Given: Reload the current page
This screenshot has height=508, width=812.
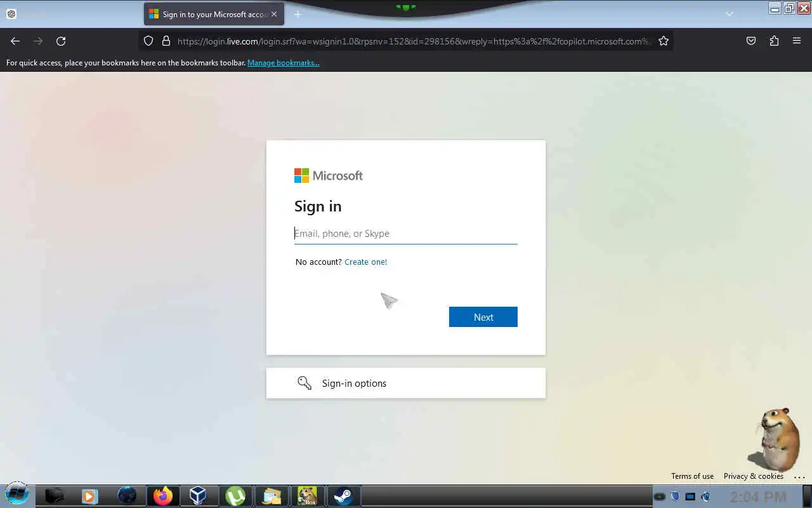Looking at the screenshot, I should point(61,41).
